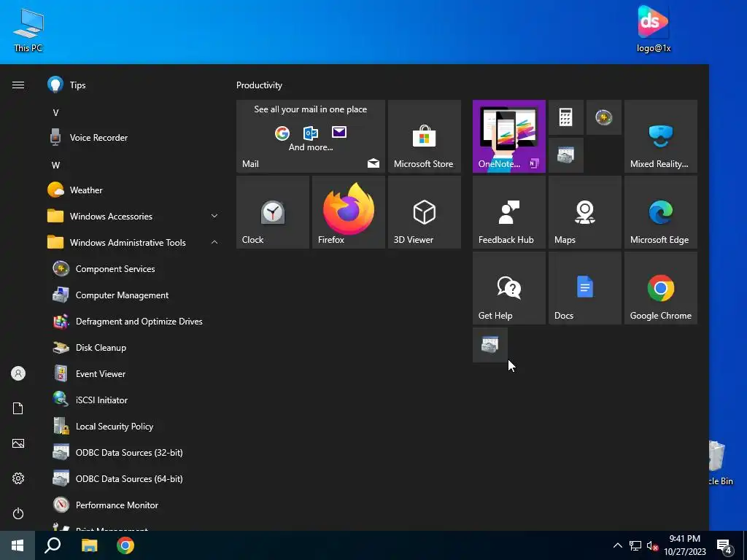Click the Windows Start button
This screenshot has height=560, width=747.
click(18, 545)
